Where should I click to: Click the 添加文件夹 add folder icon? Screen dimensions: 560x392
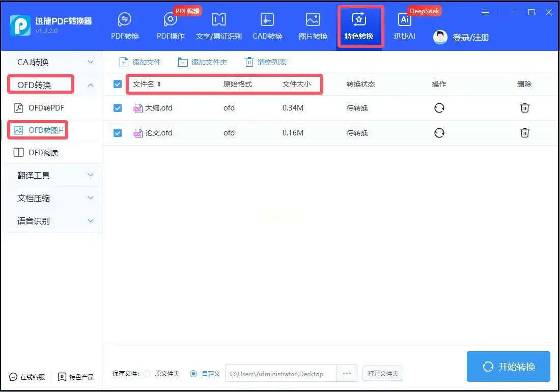pyautogui.click(x=183, y=62)
